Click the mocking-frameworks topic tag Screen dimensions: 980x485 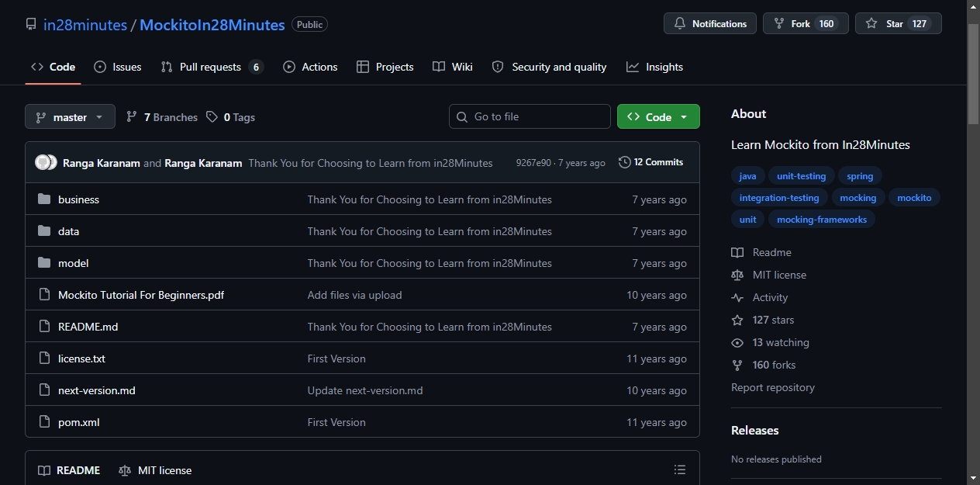(822, 220)
